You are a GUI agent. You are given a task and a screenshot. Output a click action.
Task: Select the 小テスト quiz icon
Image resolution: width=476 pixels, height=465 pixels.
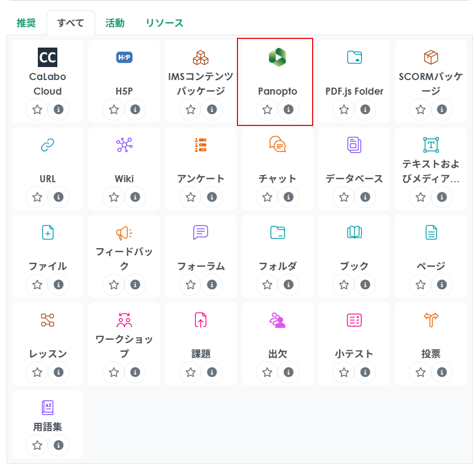point(354,320)
